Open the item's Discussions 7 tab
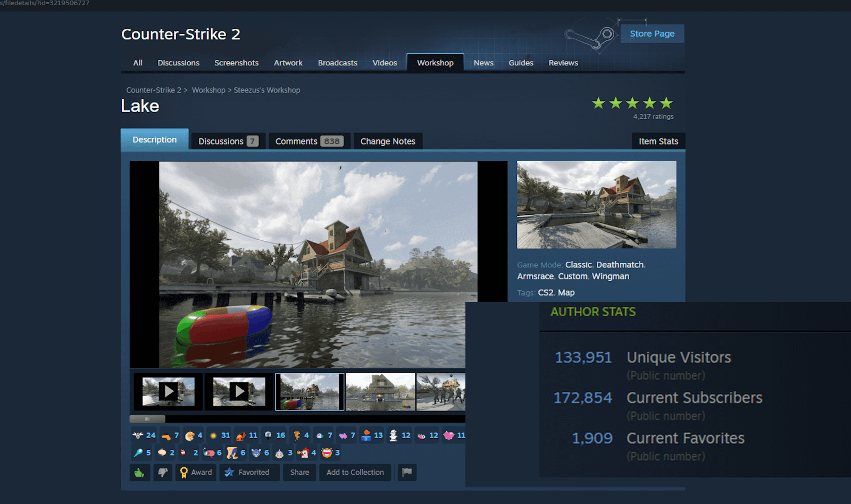The height and width of the screenshot is (504, 851). coord(228,141)
